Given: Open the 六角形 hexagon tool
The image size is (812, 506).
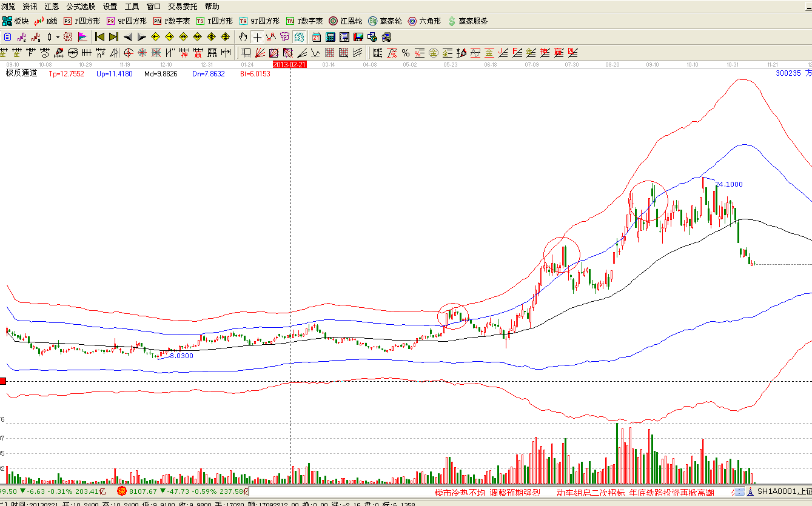Looking at the screenshot, I should coord(424,21).
